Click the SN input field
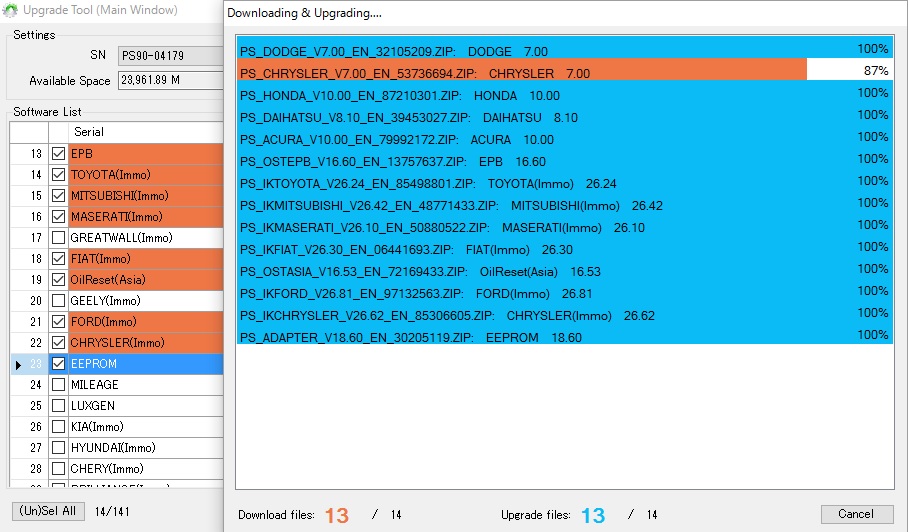 click(x=170, y=56)
